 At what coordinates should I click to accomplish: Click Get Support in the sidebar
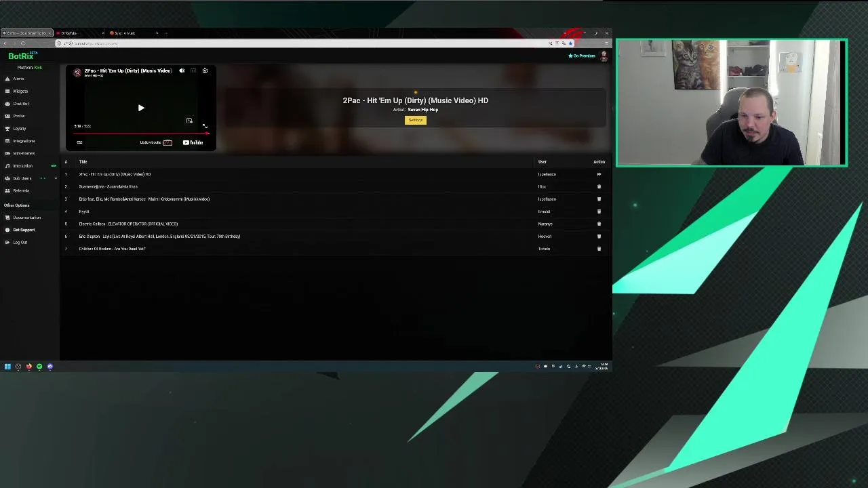24,230
